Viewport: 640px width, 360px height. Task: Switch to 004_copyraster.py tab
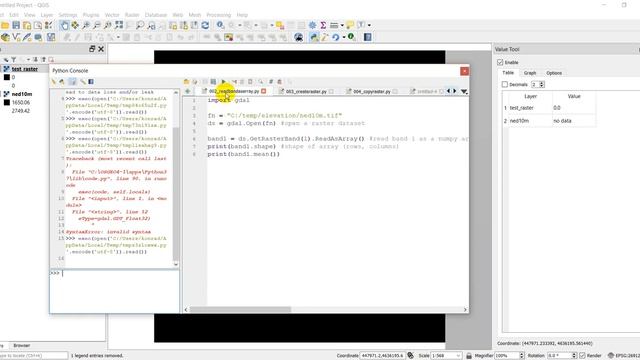(x=372, y=91)
